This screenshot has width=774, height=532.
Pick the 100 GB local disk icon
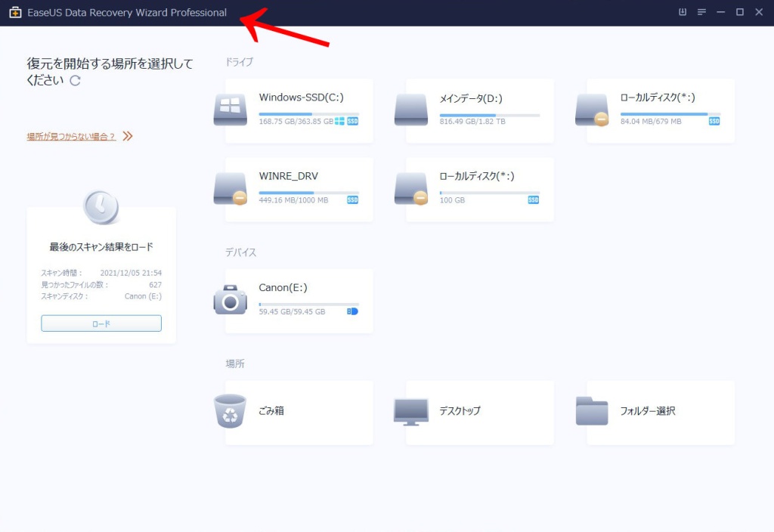coord(410,189)
